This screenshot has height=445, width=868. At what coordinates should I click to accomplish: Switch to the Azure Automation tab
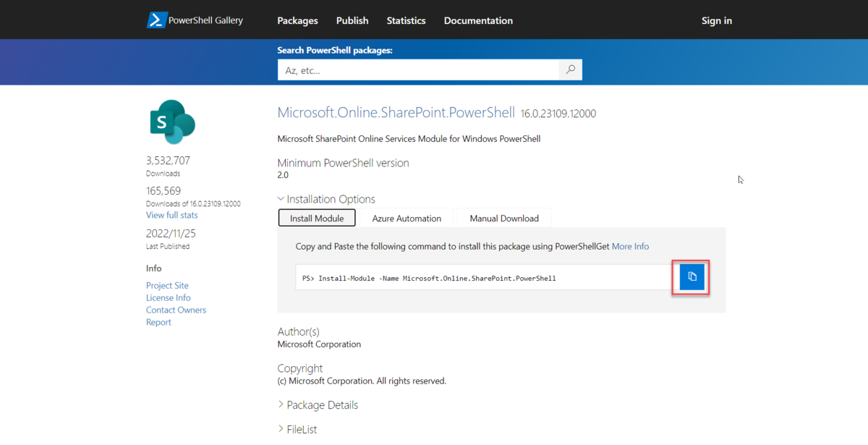point(407,218)
